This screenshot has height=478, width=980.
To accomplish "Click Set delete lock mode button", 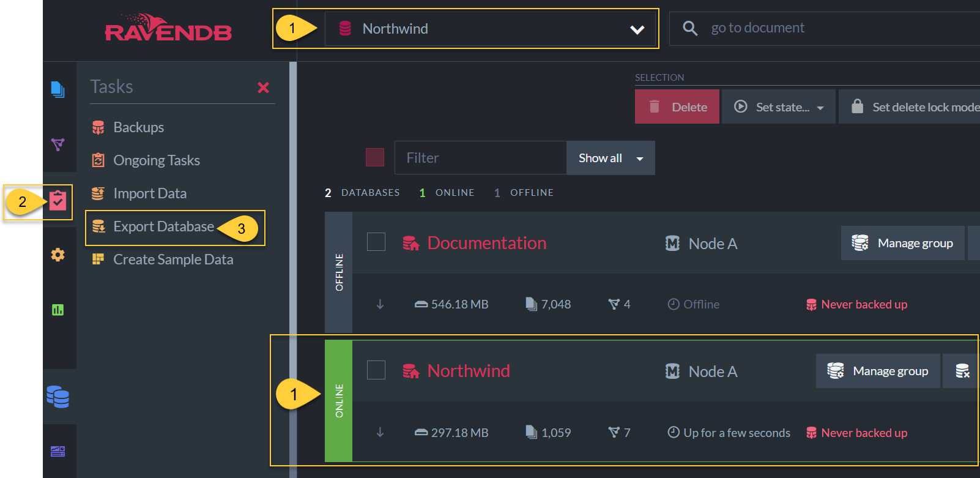I will pos(910,107).
